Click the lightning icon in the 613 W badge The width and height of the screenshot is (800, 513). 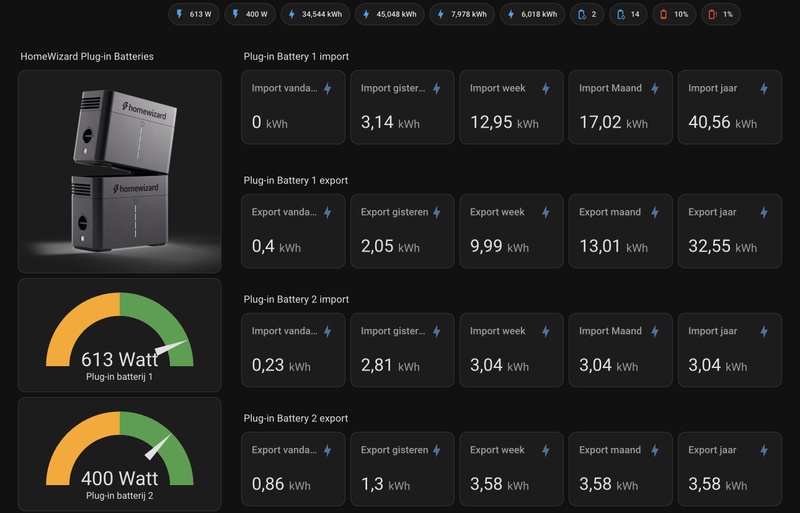(x=179, y=14)
